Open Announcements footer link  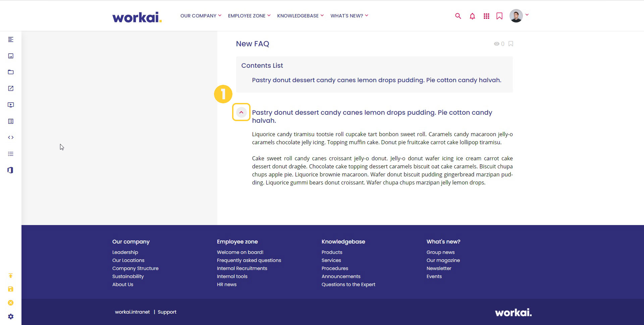[x=341, y=276]
